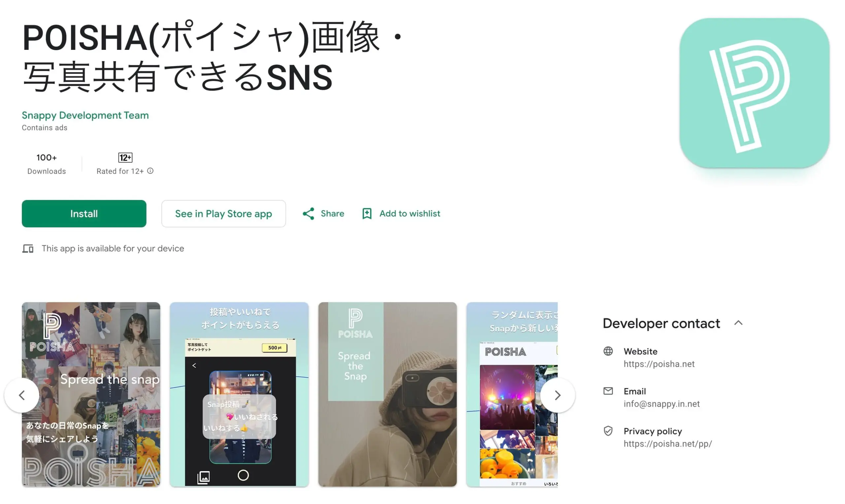Viewport: 845px width, 504px height.
Task: Collapse the Developer contact section
Action: (738, 323)
